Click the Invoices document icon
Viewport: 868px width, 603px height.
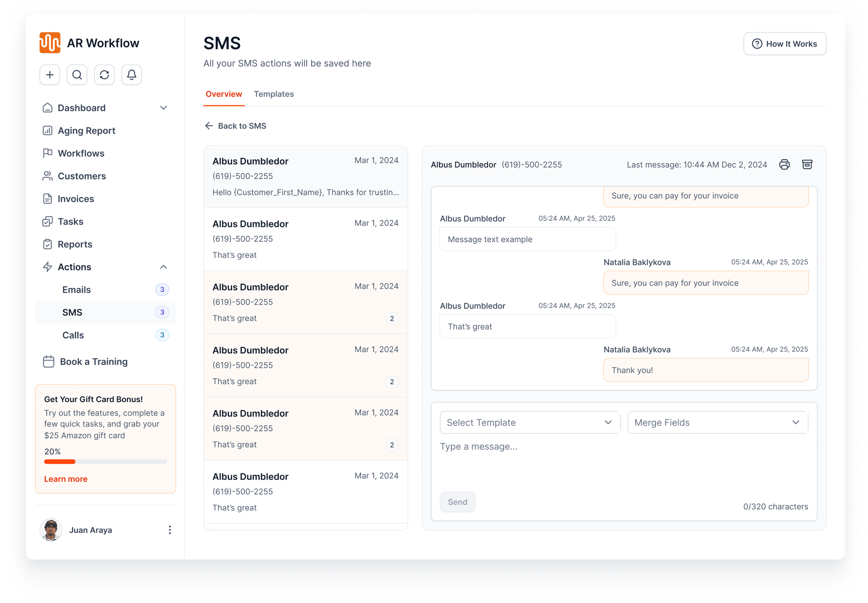pos(47,199)
